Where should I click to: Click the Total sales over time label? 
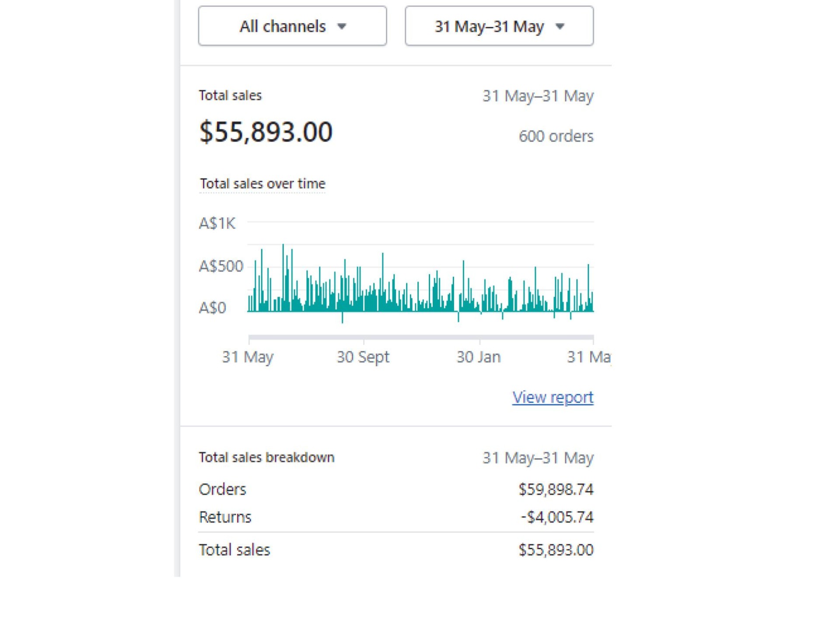click(262, 184)
